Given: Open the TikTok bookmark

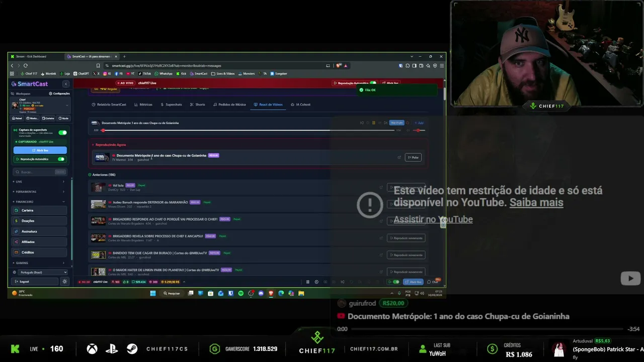Looking at the screenshot, I should [x=144, y=73].
